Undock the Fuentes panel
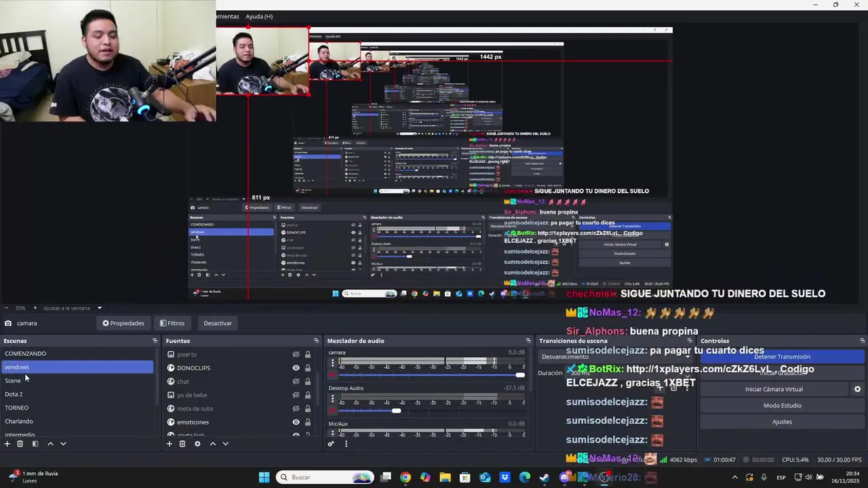Image resolution: width=868 pixels, height=488 pixels. tap(316, 341)
